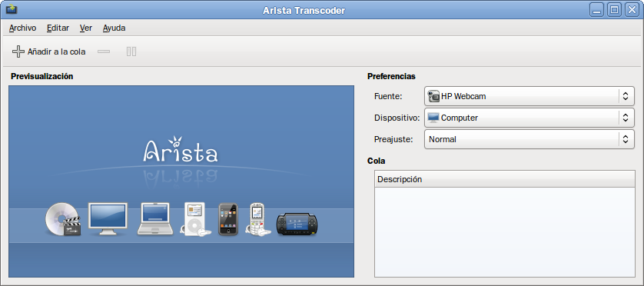The image size is (644, 286).
Task: Open the Editar menu
Action: click(58, 28)
